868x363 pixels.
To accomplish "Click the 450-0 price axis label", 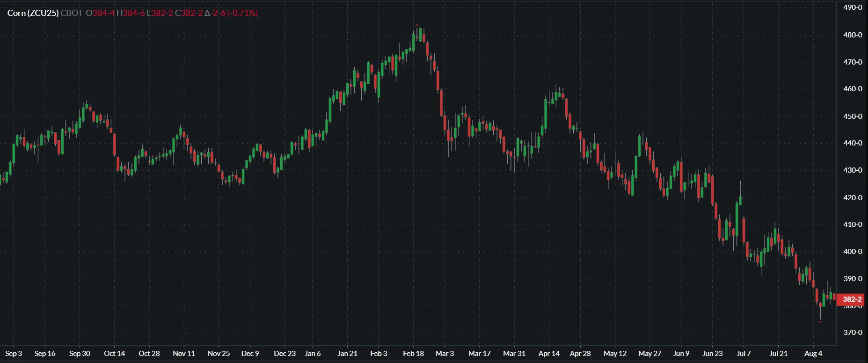I will pyautogui.click(x=853, y=116).
